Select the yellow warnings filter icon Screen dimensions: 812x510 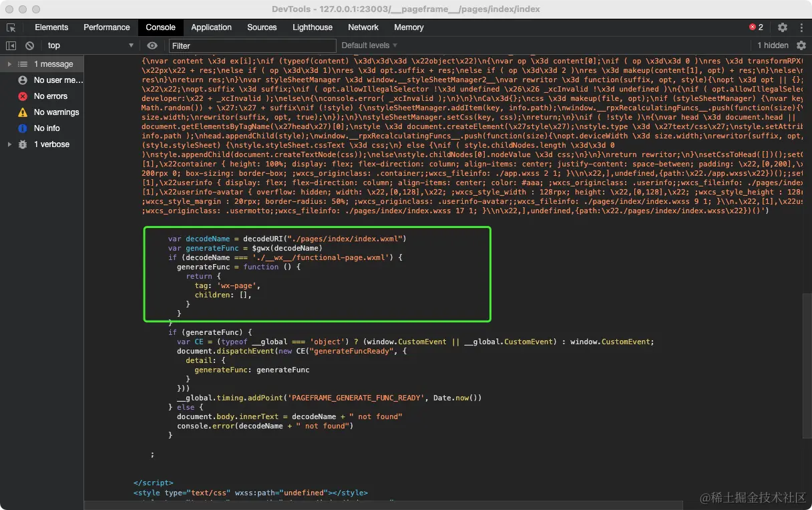(x=23, y=112)
